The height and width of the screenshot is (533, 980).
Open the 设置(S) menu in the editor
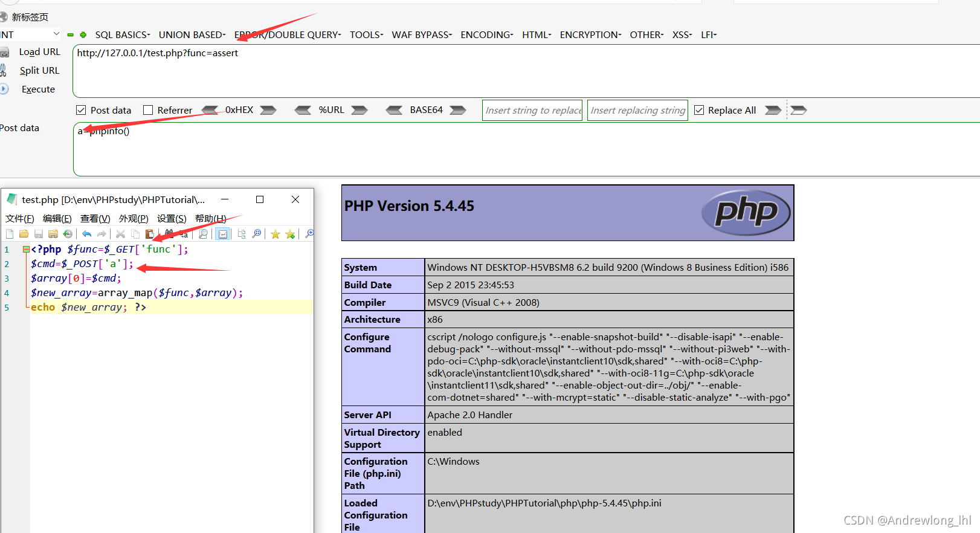coord(172,219)
